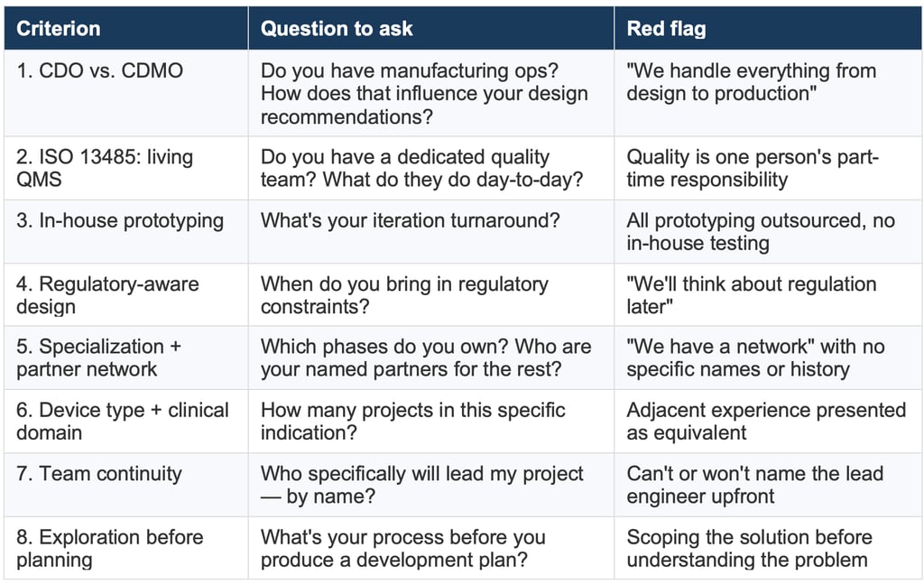Click the "We handle everything from design to production" cell
This screenshot has width=924, height=585.
[x=751, y=82]
